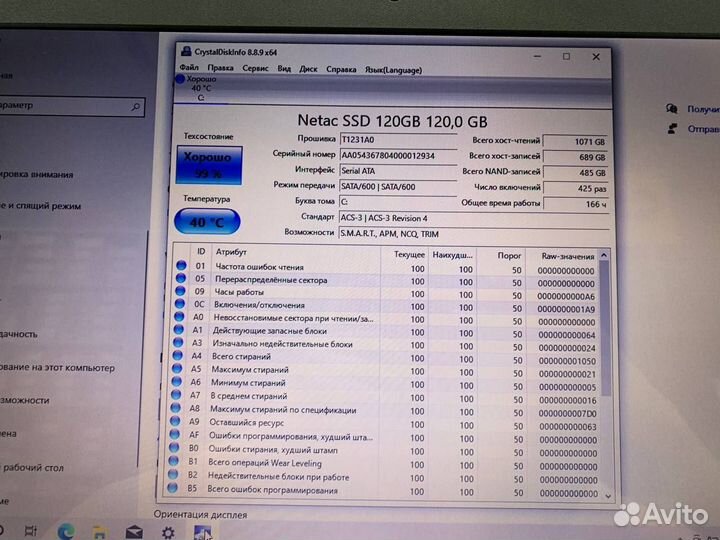This screenshot has width=720, height=540.
Task: Open the Язык(Language) menu
Action: pos(393,70)
